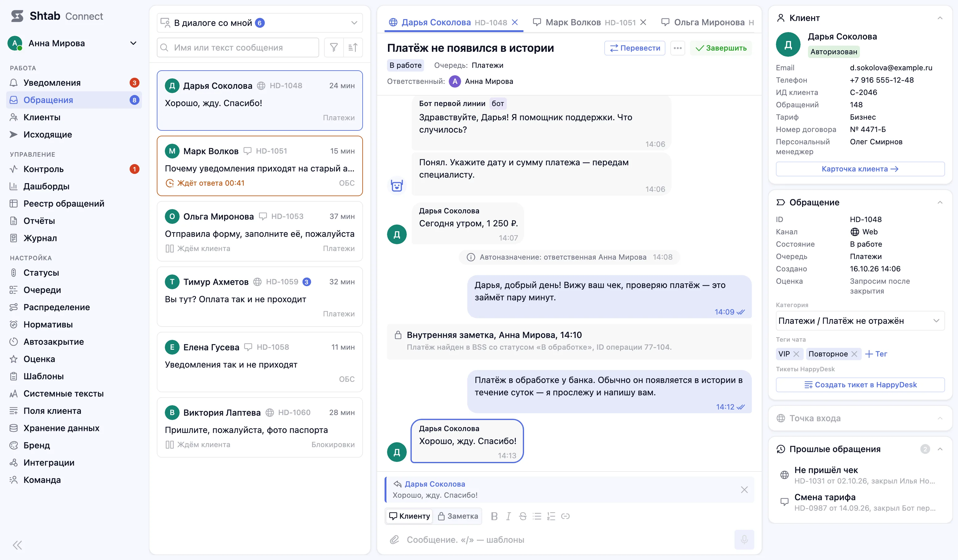Image resolution: width=958 pixels, height=560 pixels.
Task: Click the filter funnel icon
Action: 333,47
